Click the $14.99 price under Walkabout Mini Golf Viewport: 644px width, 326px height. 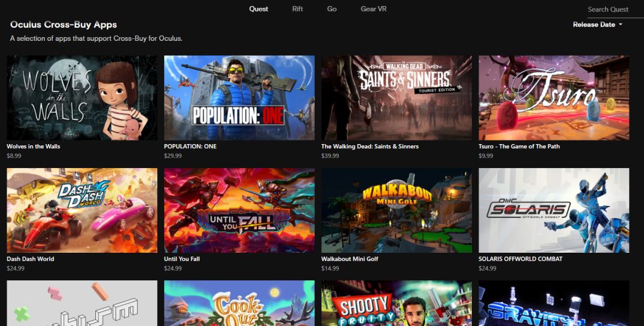(x=330, y=268)
